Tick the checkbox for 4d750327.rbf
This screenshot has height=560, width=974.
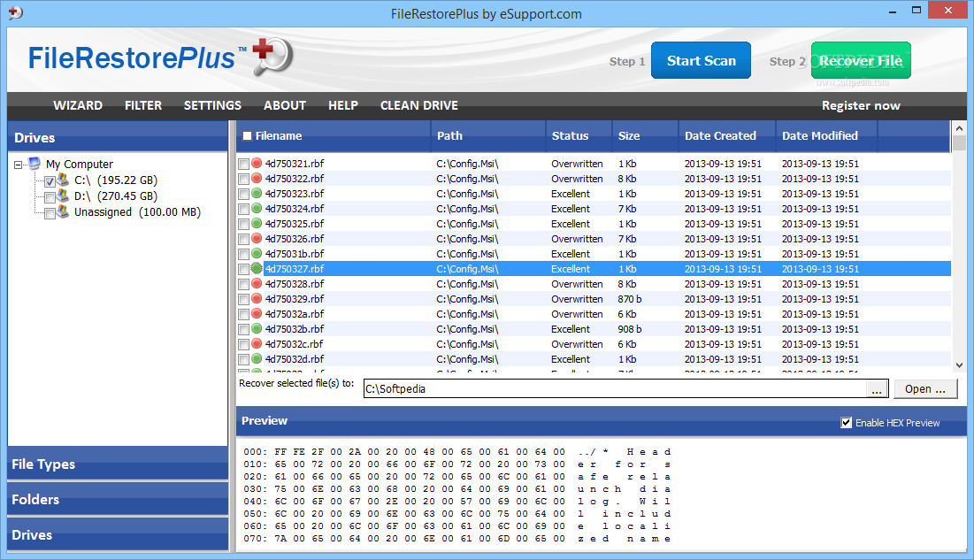click(243, 269)
